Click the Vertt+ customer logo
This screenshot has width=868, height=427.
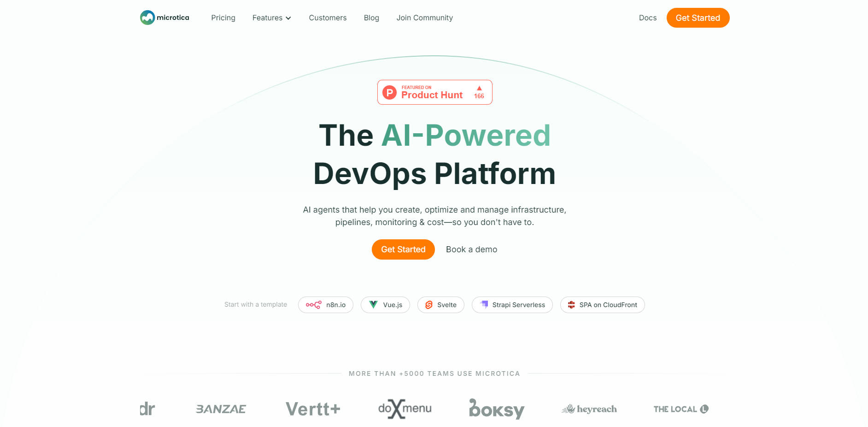[313, 409]
